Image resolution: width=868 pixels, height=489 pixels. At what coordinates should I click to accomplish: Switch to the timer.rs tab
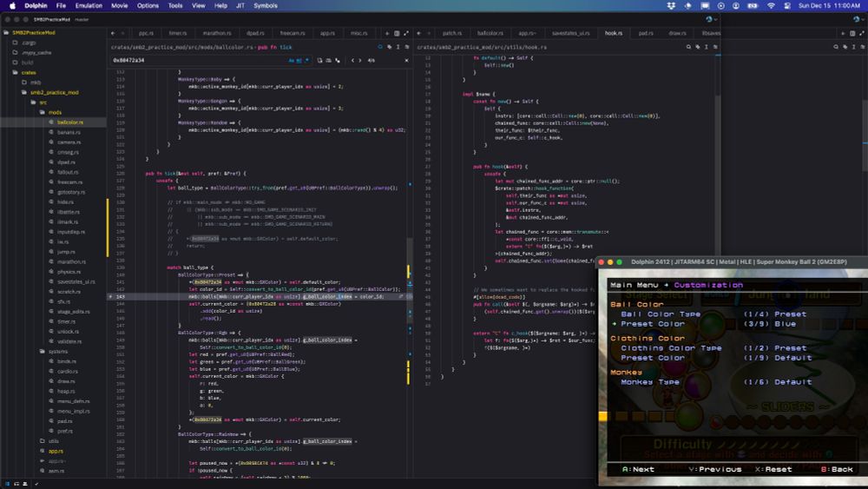[178, 33]
